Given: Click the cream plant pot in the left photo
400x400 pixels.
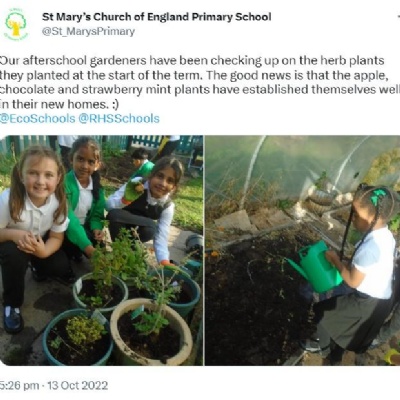Looking at the screenshot, I should tap(151, 332).
